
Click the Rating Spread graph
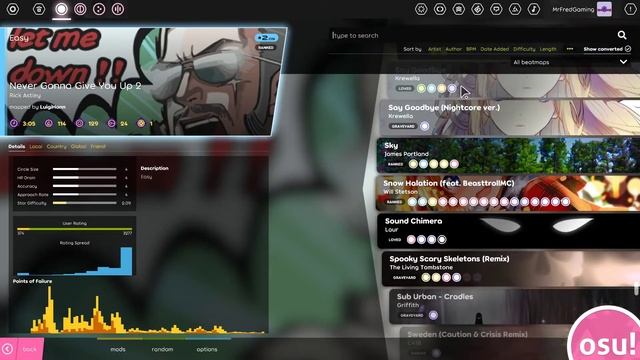pos(74,260)
